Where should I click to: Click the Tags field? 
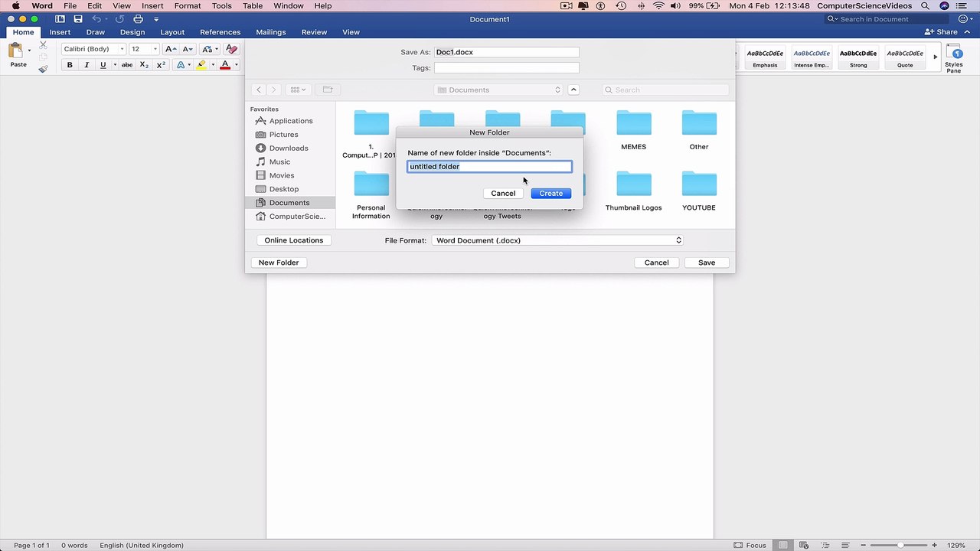click(506, 68)
